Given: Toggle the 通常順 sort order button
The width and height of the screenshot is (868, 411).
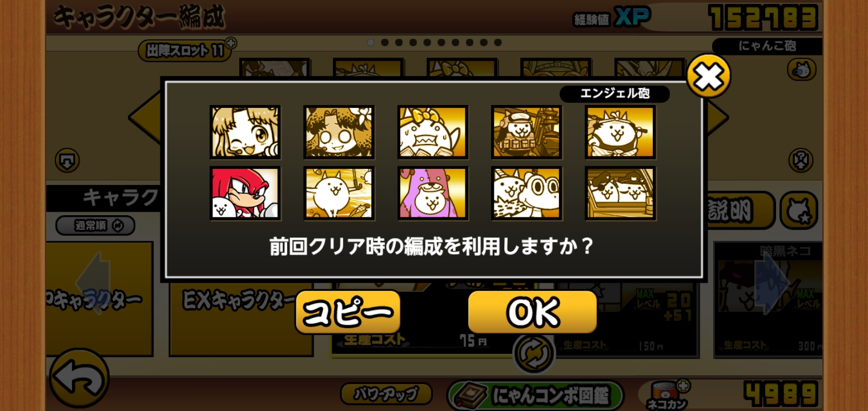Looking at the screenshot, I should (95, 225).
